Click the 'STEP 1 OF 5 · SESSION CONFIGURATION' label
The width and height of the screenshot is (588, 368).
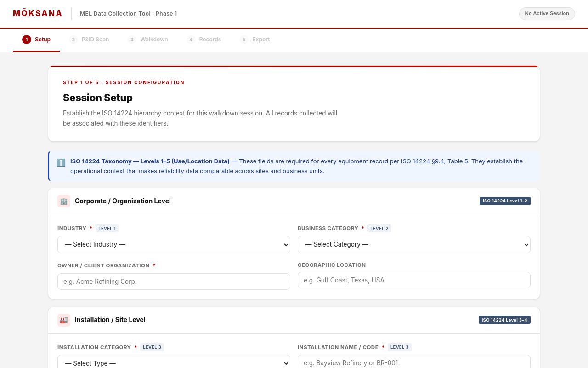click(124, 83)
